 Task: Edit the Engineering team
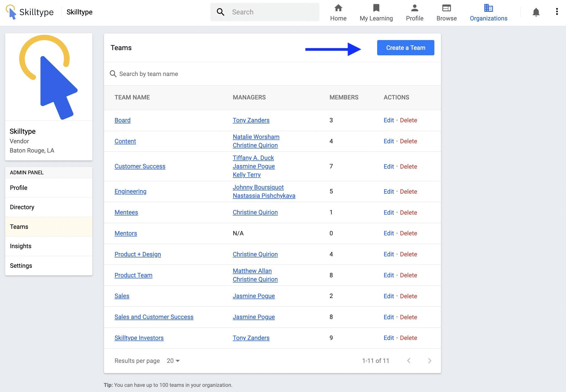389,192
